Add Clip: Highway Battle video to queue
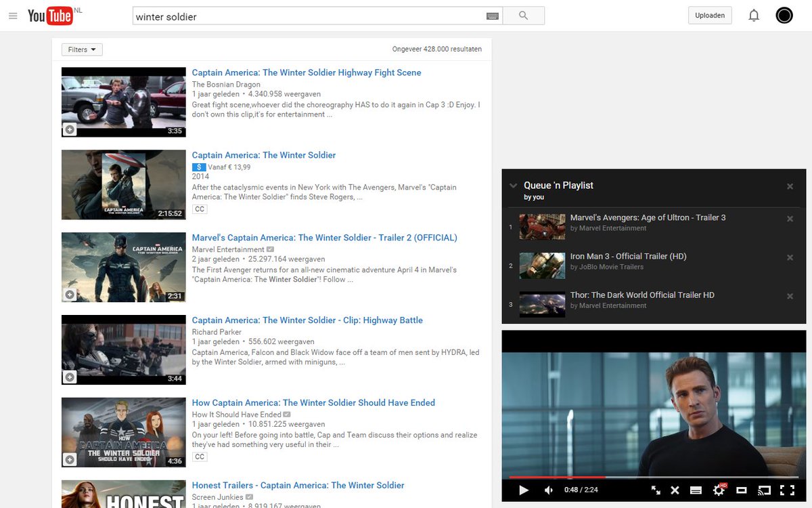 70,377
